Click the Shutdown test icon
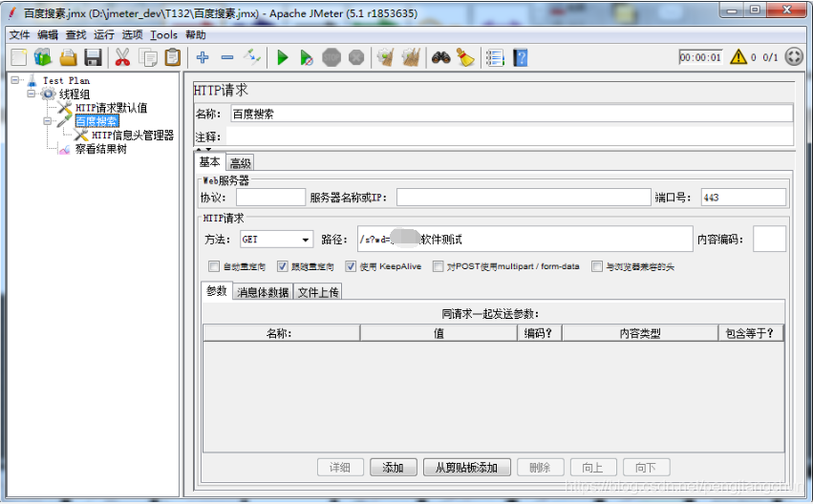The image size is (813, 504). tap(356, 57)
